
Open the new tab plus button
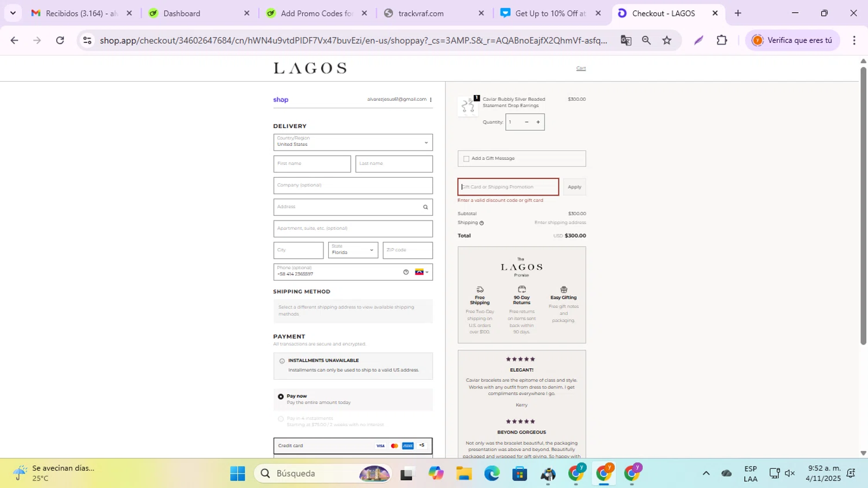coord(738,13)
